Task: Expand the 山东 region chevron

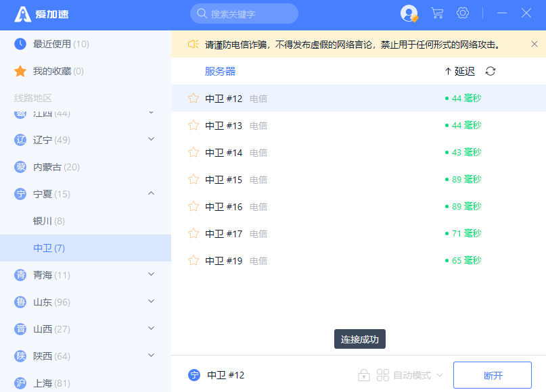Action: click(151, 301)
